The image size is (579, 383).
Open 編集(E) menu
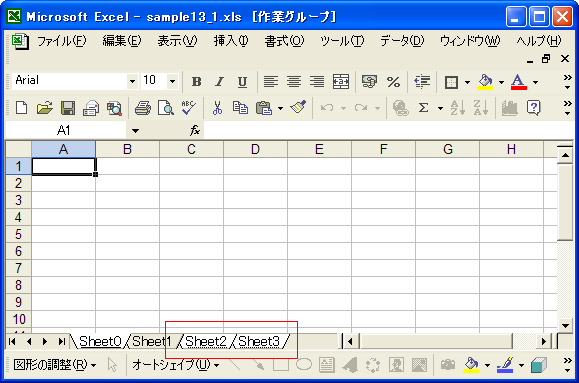pyautogui.click(x=122, y=41)
